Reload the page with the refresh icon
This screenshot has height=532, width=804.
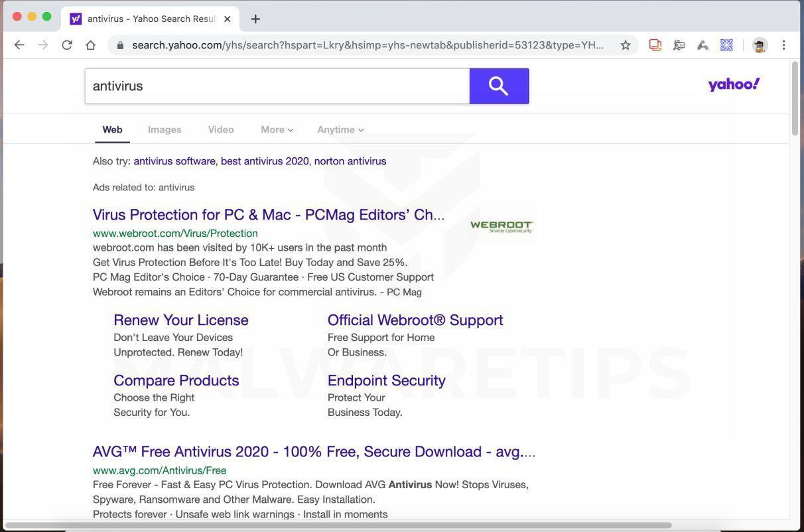click(x=66, y=45)
